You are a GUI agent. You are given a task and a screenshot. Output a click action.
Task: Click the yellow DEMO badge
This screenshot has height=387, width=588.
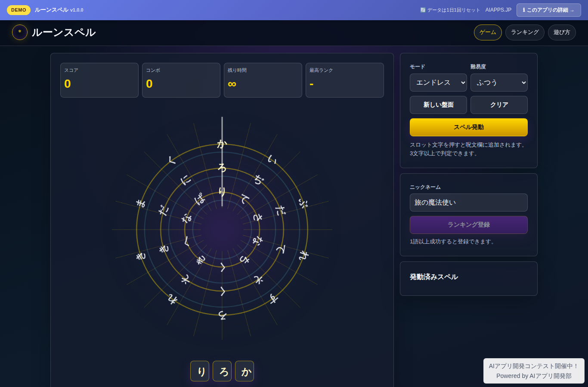(19, 10)
